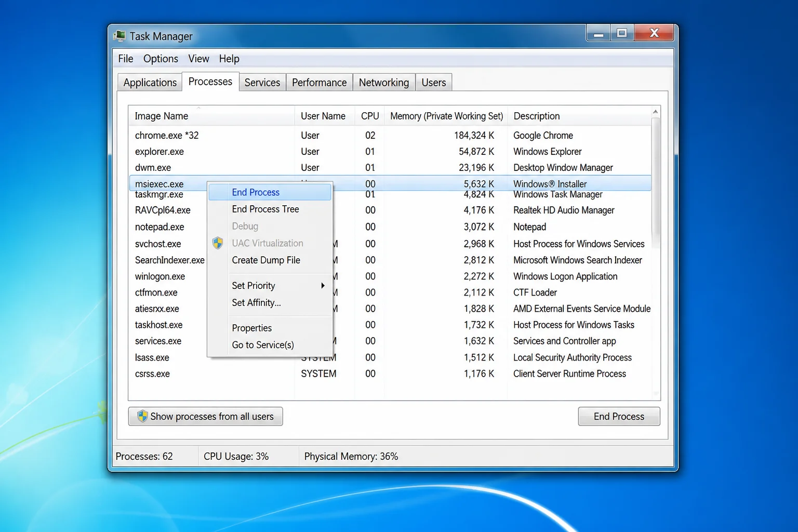Click the Desktop Window Manager description
The image size is (798, 532).
563,167
